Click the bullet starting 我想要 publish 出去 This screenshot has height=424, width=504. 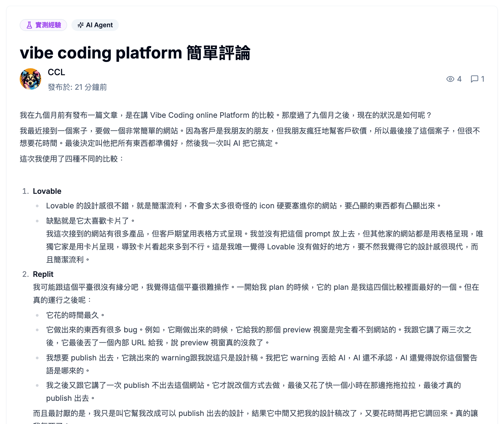click(262, 364)
